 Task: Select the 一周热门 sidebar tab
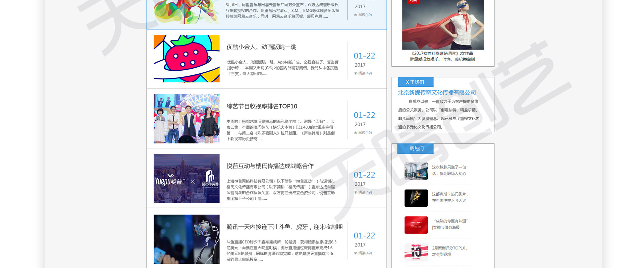pyautogui.click(x=415, y=149)
